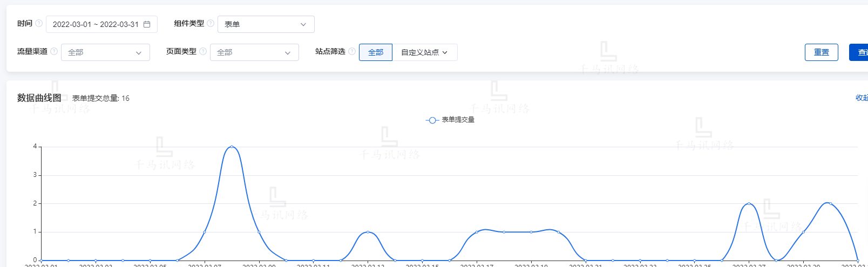The image size is (868, 267).
Task: Open the 流量渠道 dropdown
Action: point(105,52)
